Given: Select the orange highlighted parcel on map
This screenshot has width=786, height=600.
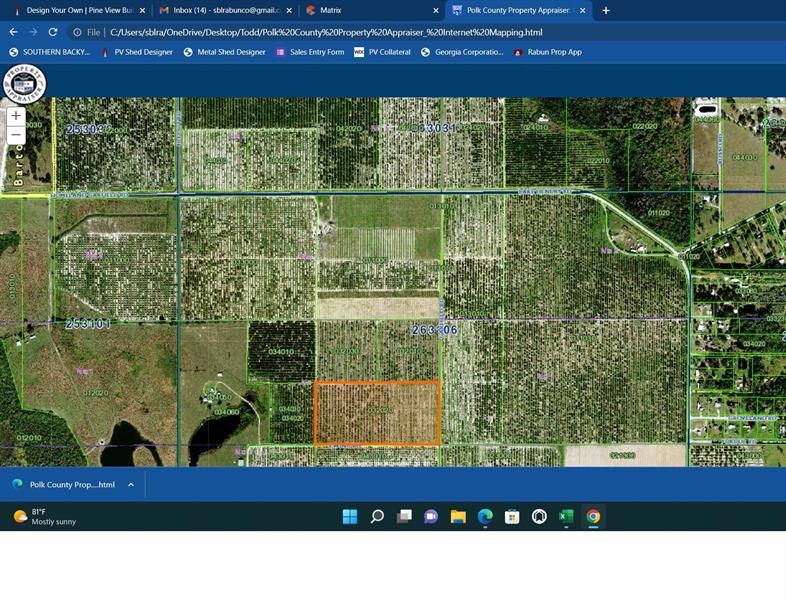Looking at the screenshot, I should [x=377, y=413].
